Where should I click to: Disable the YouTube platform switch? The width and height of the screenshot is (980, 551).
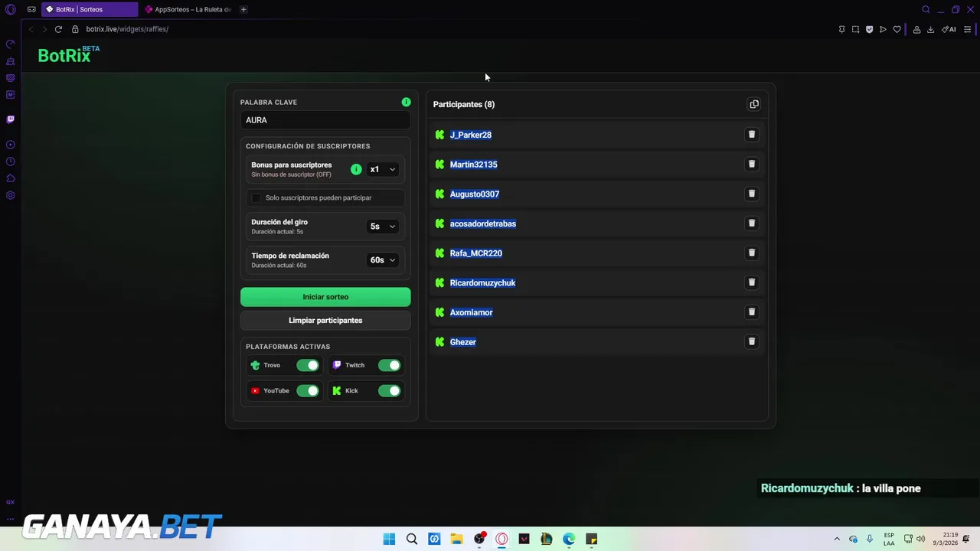coord(308,390)
